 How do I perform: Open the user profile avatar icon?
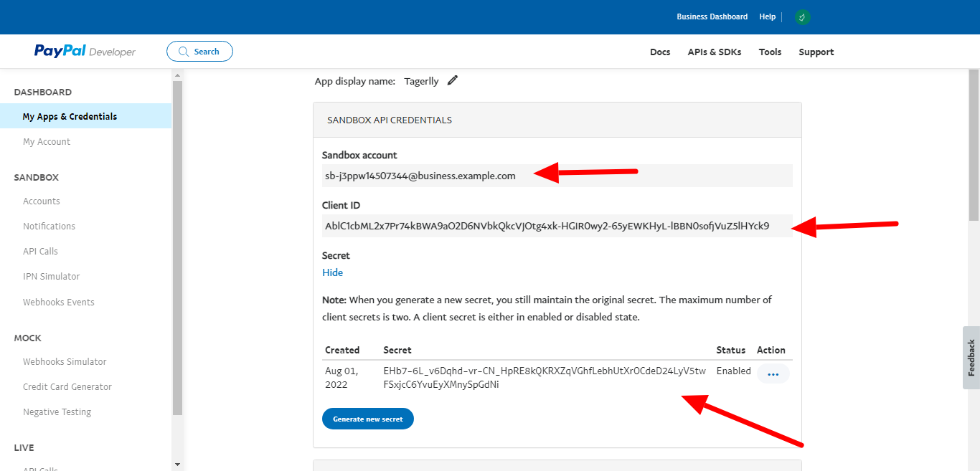(x=802, y=17)
